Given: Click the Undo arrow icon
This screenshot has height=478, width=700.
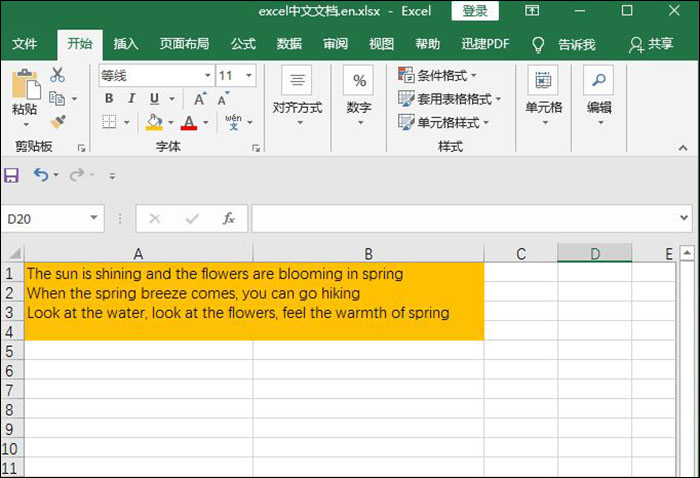Looking at the screenshot, I should click(40, 175).
